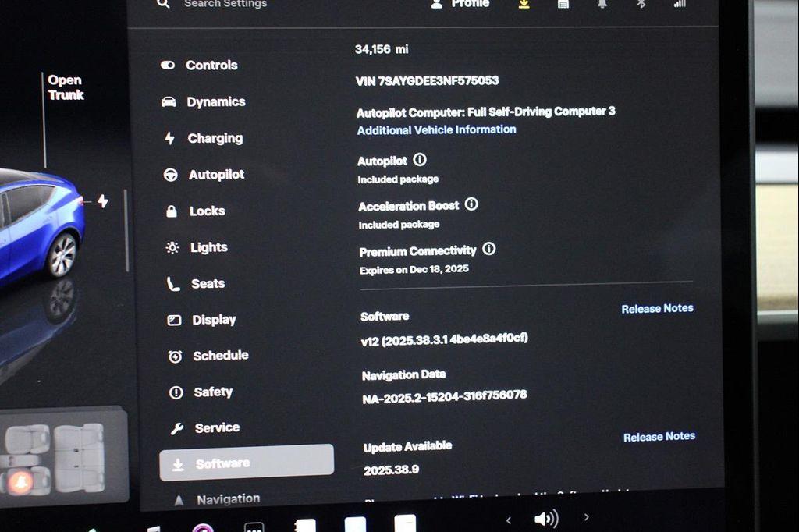Select the Service menu item
799x532 pixels.
pyautogui.click(x=216, y=427)
